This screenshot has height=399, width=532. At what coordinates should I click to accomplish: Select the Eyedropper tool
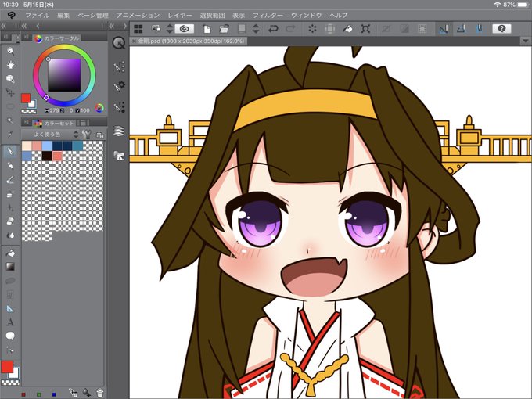pos(10,135)
